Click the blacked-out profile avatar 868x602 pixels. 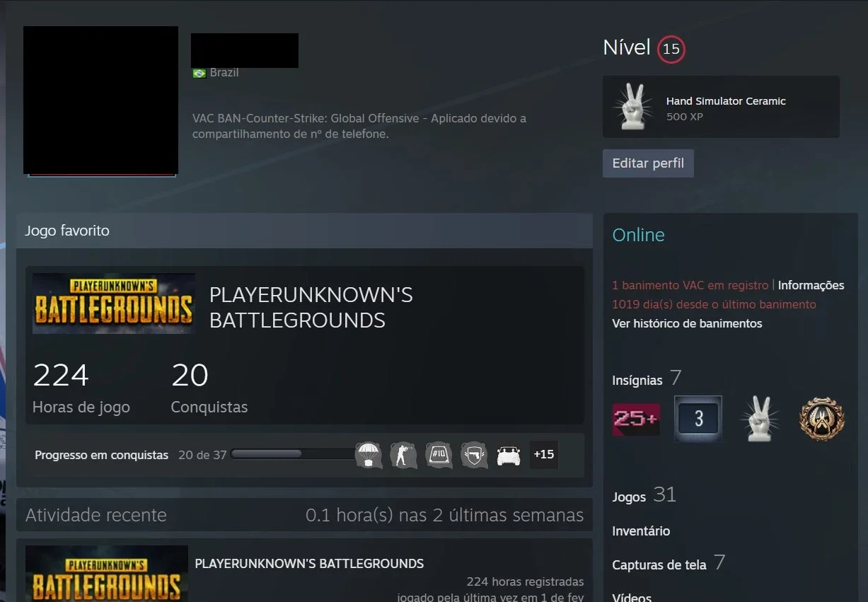pos(100,100)
